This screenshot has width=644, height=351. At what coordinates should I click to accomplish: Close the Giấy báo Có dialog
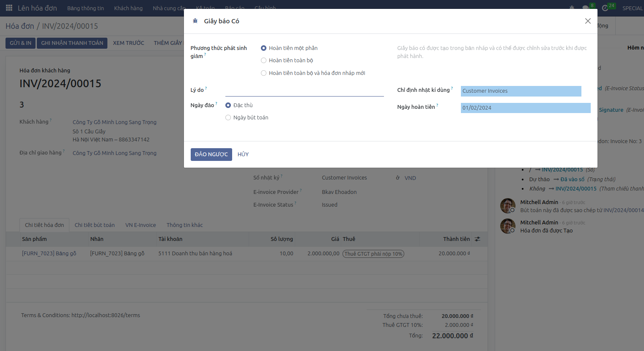[588, 21]
